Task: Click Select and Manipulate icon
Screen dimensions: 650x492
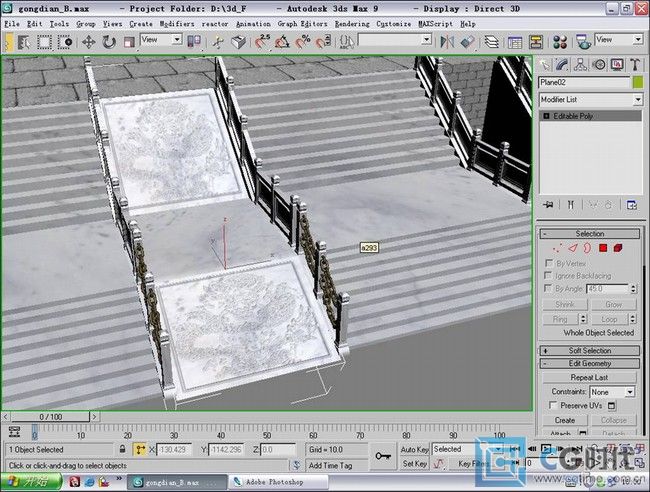Action: point(218,42)
